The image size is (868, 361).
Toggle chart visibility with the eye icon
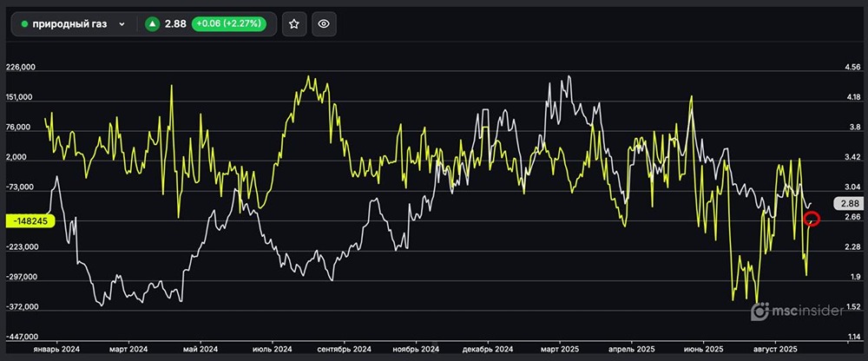click(324, 24)
